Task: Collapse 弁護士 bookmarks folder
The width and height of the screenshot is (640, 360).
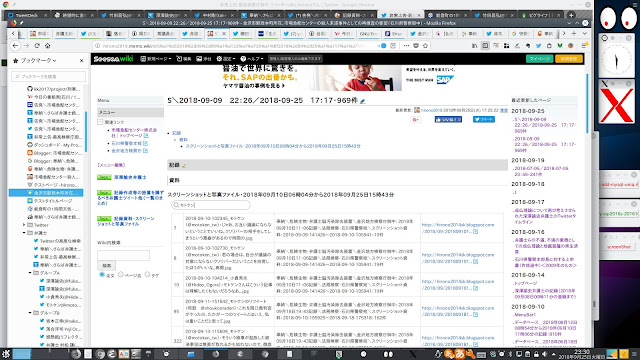Action: pyautogui.click(x=24, y=233)
